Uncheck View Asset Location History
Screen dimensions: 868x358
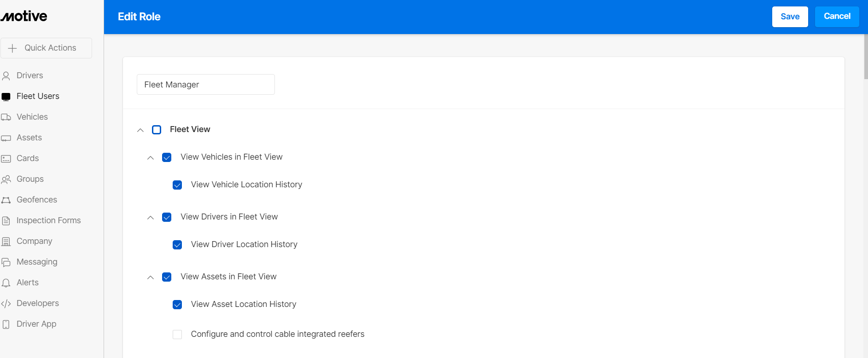[x=177, y=305]
